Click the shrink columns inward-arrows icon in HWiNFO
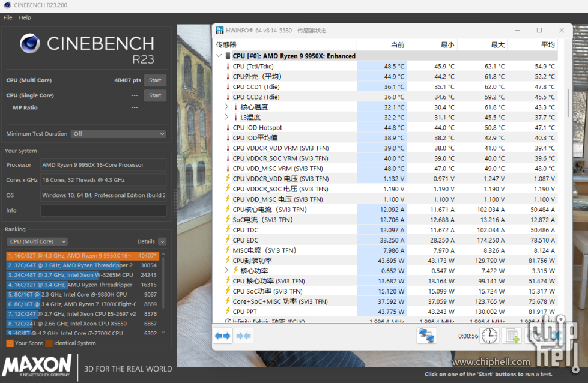The width and height of the screenshot is (588, 383). pyautogui.click(x=243, y=336)
